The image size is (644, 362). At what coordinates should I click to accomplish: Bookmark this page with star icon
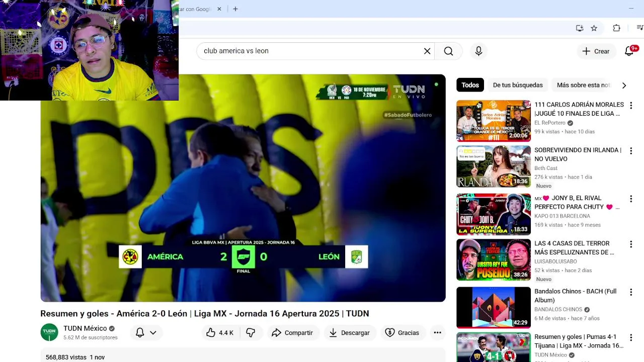[594, 28]
